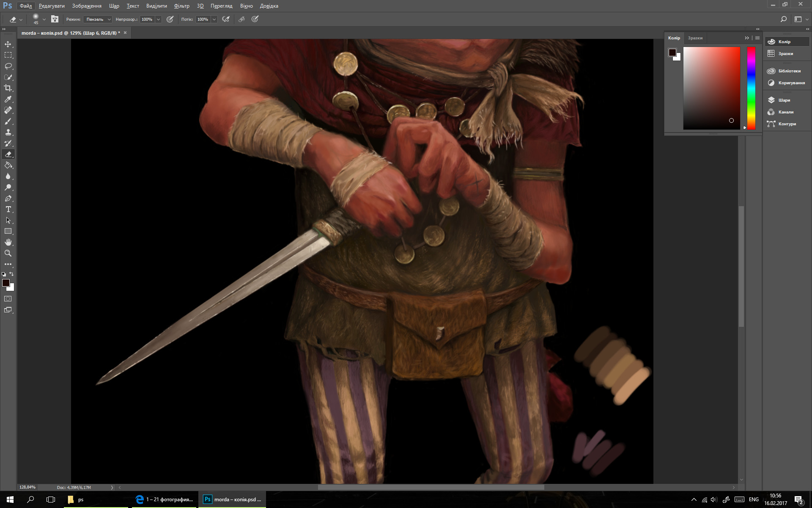Click the rainbow hue slider strip
812x508 pixels.
coord(751,88)
